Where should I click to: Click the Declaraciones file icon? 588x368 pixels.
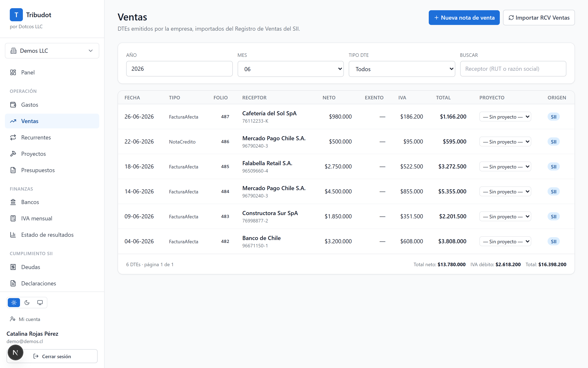[x=13, y=283]
